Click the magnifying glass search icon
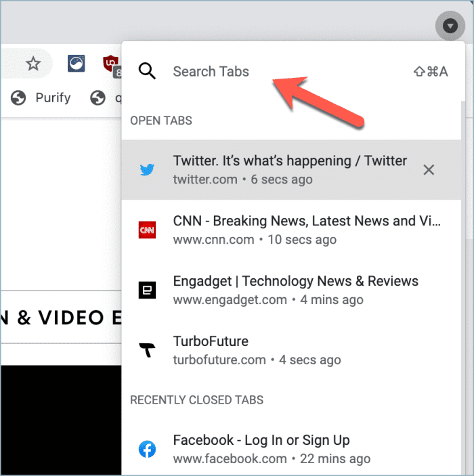Viewport: 474px width, 476px height. 147,71
